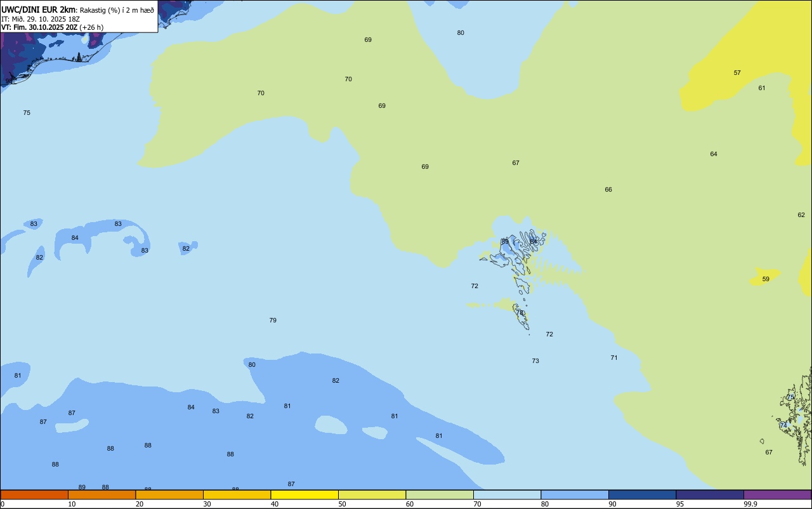Pick the pale yellow 50–60 legend swatch

click(372, 494)
